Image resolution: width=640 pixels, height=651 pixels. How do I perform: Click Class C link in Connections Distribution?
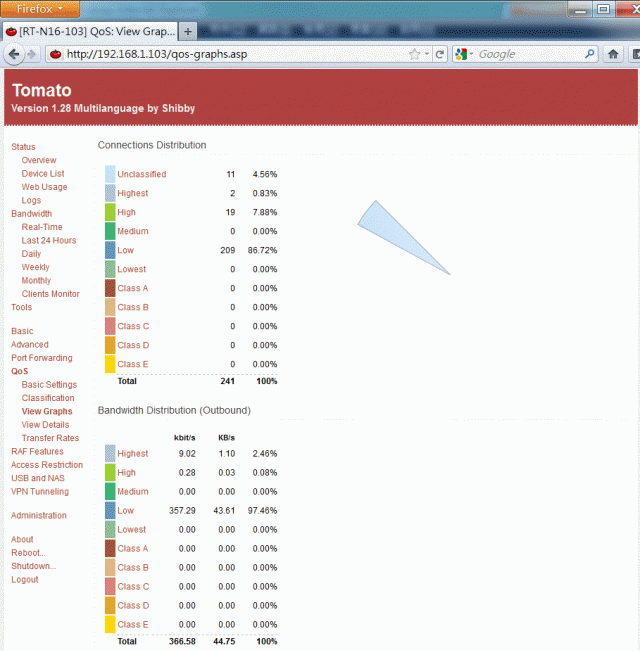tap(133, 326)
